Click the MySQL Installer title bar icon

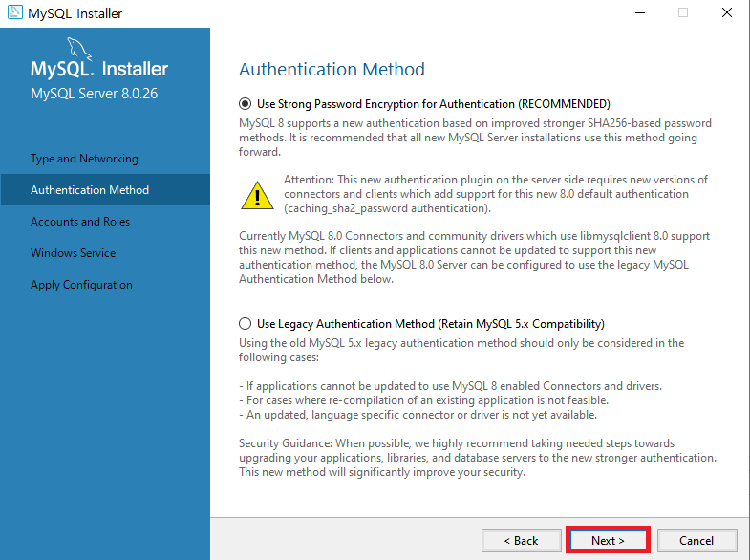click(15, 12)
